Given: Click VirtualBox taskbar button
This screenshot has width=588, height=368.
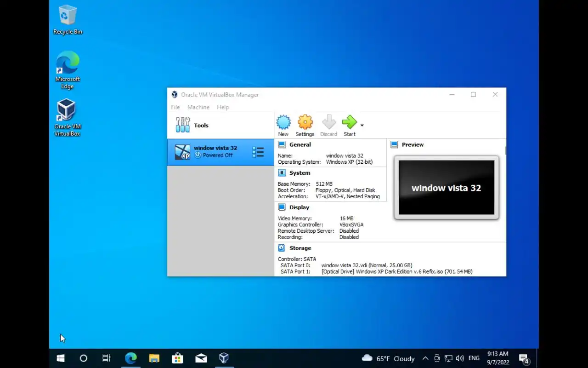Looking at the screenshot, I should [x=224, y=358].
